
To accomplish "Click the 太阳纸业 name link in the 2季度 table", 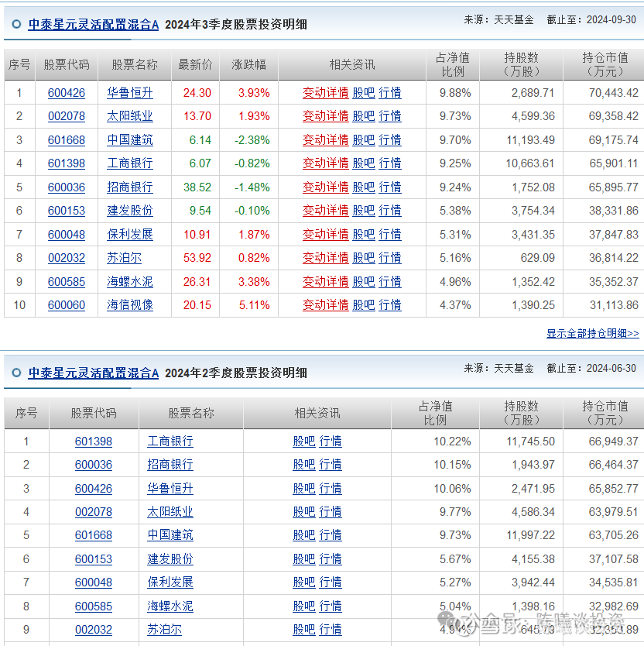I will pos(170,512).
